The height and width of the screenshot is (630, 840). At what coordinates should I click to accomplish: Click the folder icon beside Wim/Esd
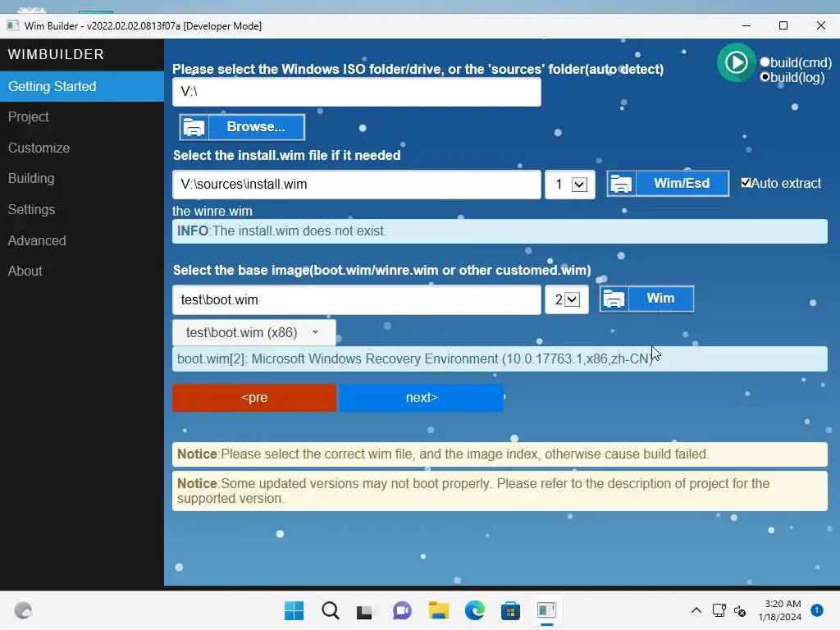[622, 184]
